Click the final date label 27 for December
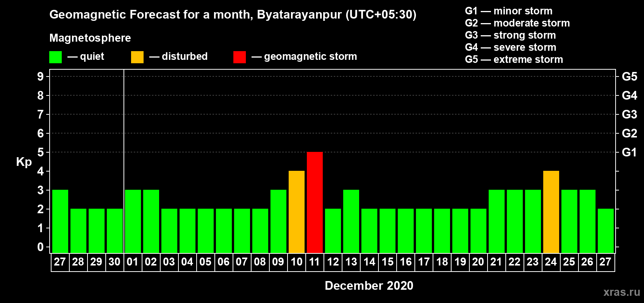Image resolution: width=644 pixels, height=303 pixels. 605,262
